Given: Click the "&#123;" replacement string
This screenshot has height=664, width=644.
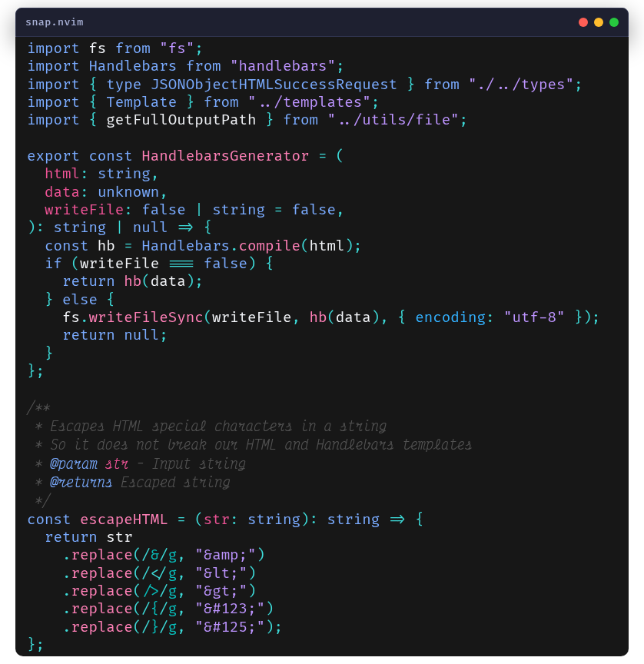Looking at the screenshot, I should pyautogui.click(x=234, y=609).
